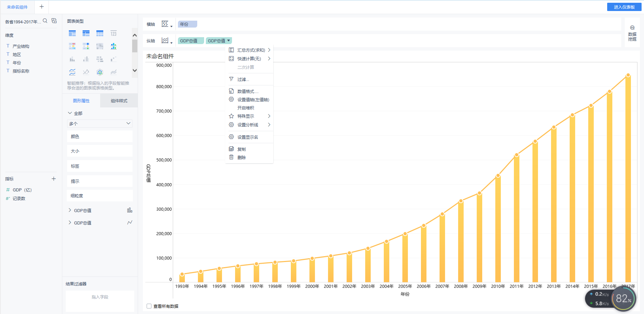
Task: Open the 多个 chart type dropdown
Action: click(x=100, y=124)
